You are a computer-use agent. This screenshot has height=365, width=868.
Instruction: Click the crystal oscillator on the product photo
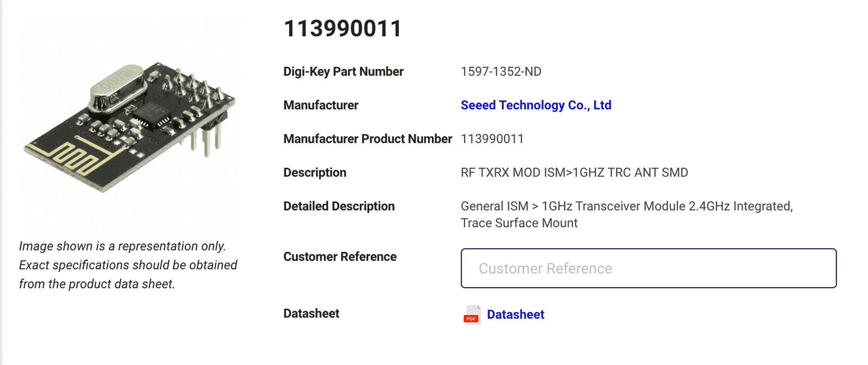point(117,88)
